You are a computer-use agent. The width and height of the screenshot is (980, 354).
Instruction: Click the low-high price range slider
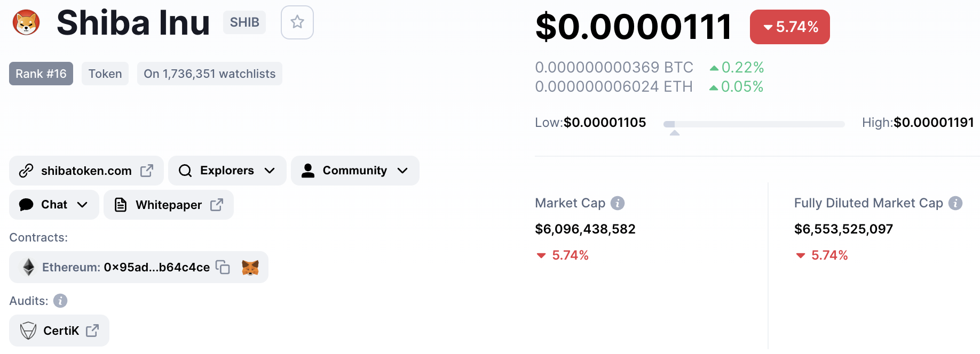pyautogui.click(x=754, y=124)
